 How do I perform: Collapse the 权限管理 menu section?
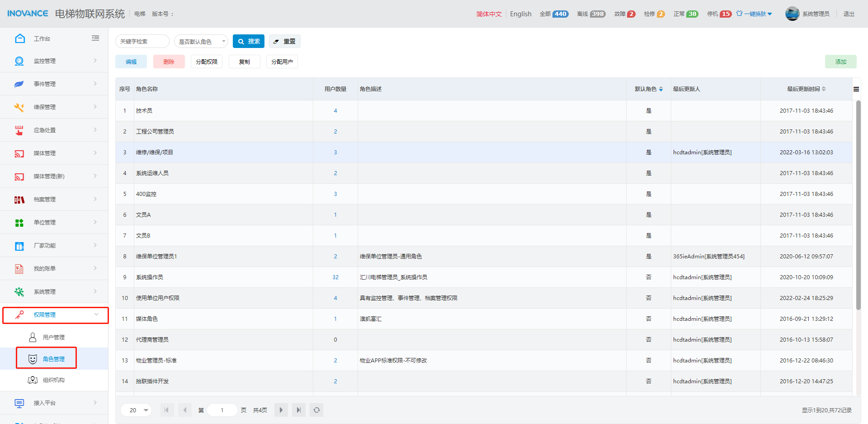click(x=55, y=315)
